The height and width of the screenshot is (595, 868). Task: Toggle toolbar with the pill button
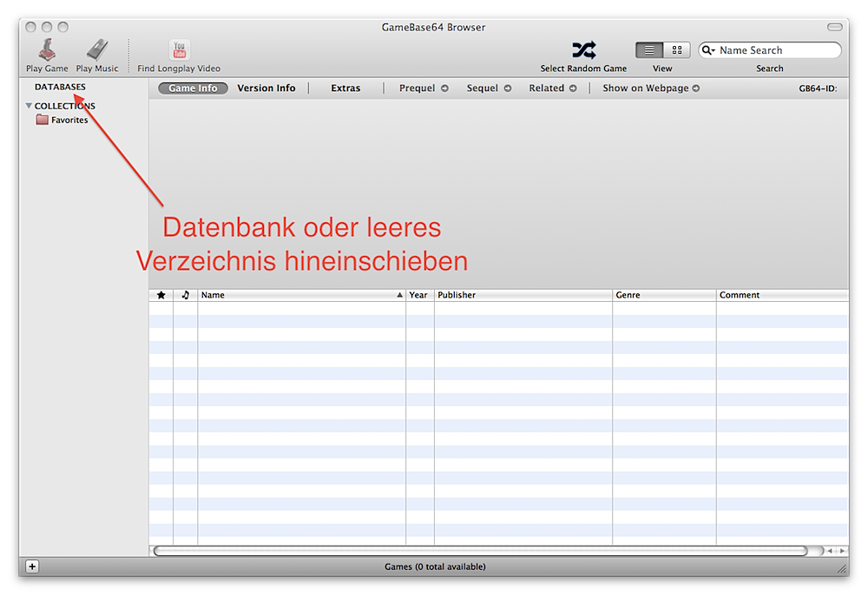coord(835,27)
